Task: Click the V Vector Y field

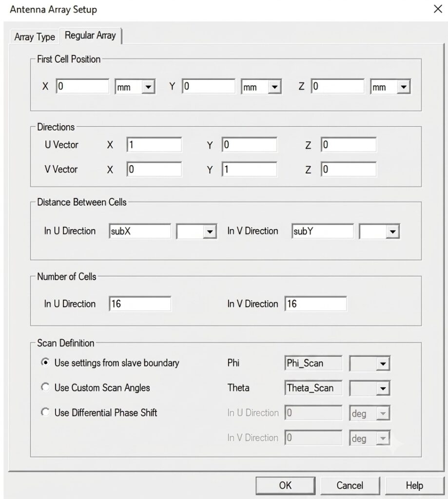Action: (249, 169)
